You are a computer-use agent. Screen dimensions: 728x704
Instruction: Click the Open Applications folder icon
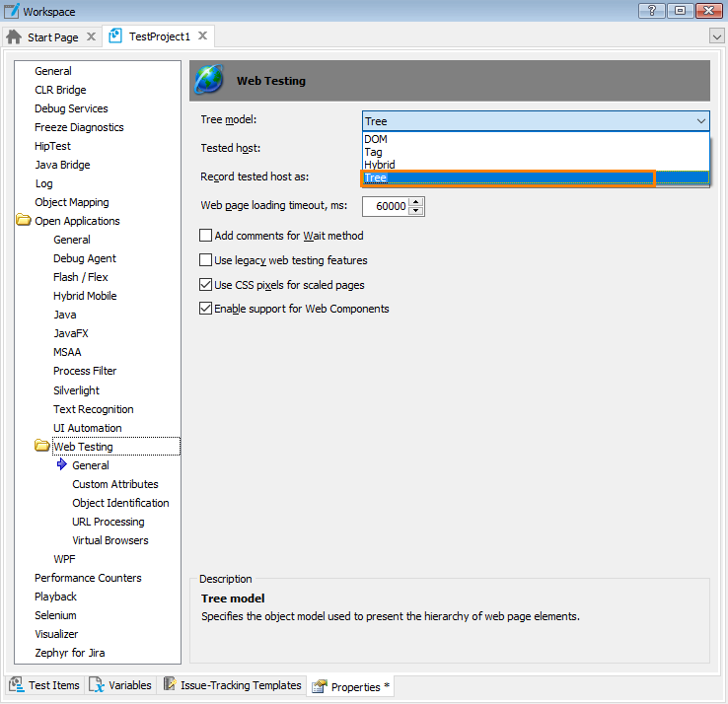[x=24, y=221]
